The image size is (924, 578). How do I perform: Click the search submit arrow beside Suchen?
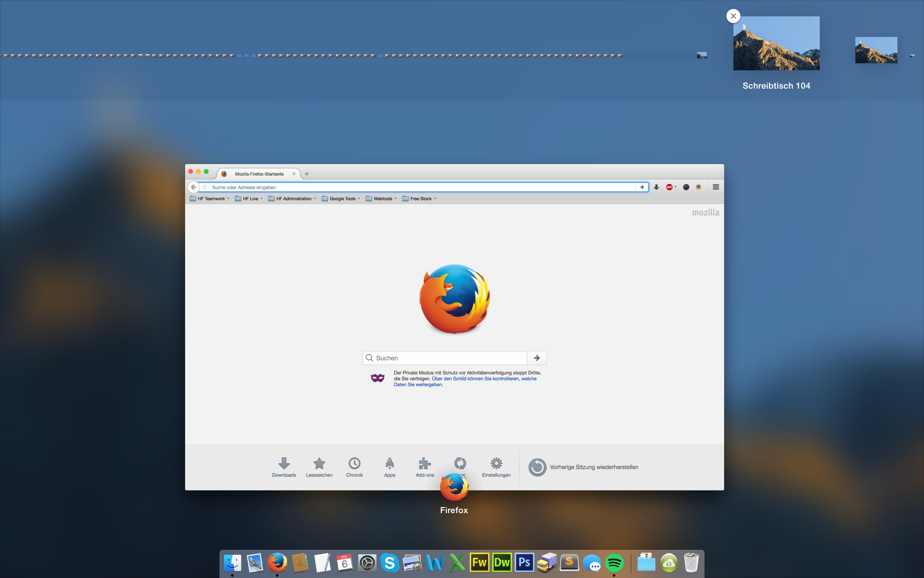tap(537, 358)
